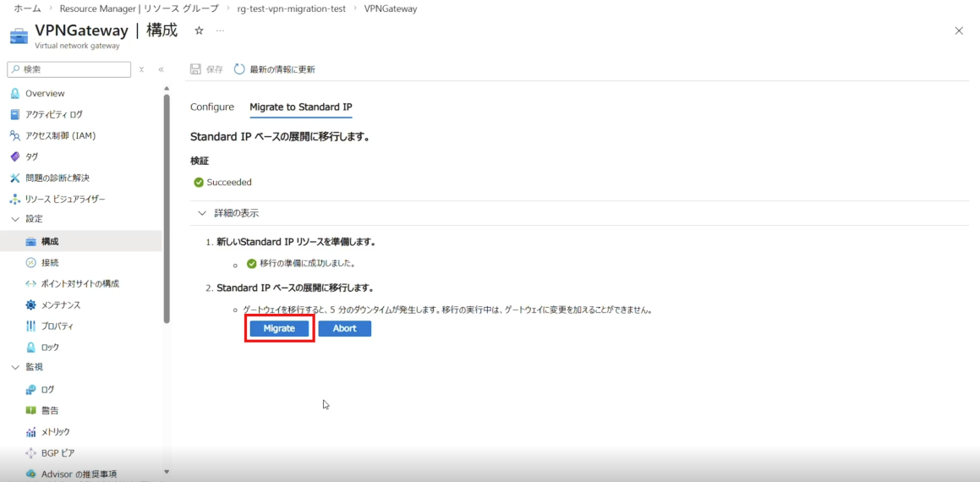Open 問題の診断と解決 in the sidebar
The width and height of the screenshot is (980, 482).
pyautogui.click(x=57, y=178)
